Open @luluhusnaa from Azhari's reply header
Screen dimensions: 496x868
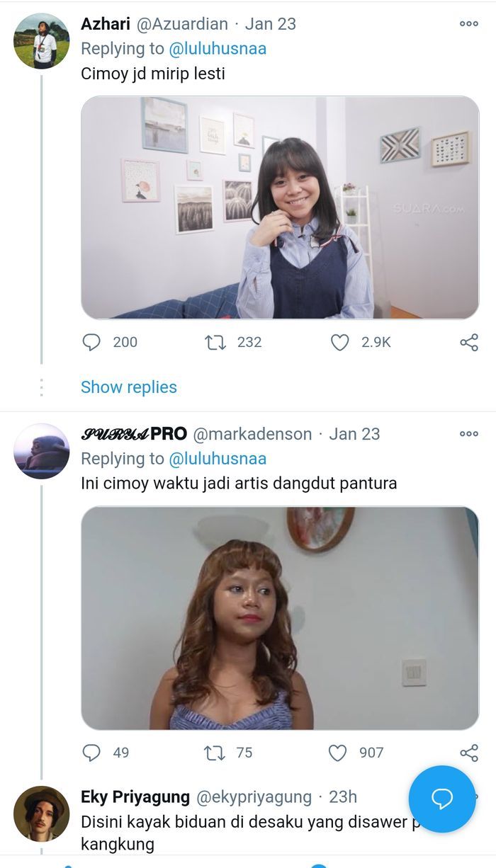[x=220, y=48]
